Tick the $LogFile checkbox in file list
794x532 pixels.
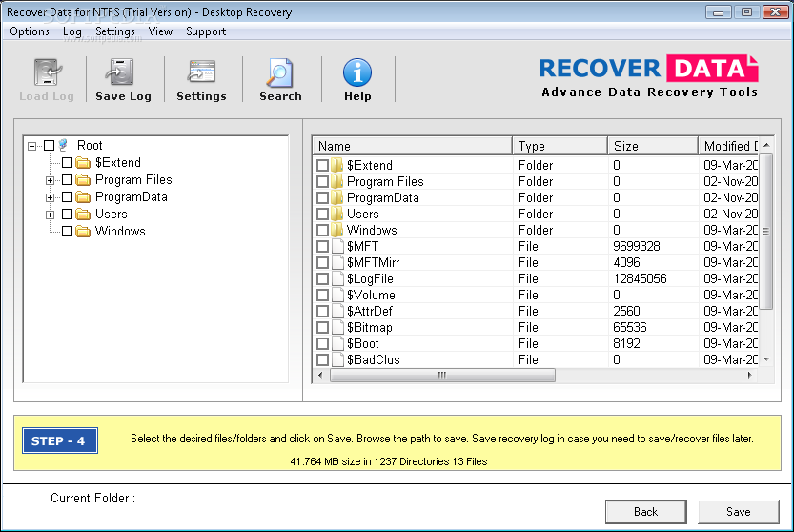pyautogui.click(x=322, y=279)
